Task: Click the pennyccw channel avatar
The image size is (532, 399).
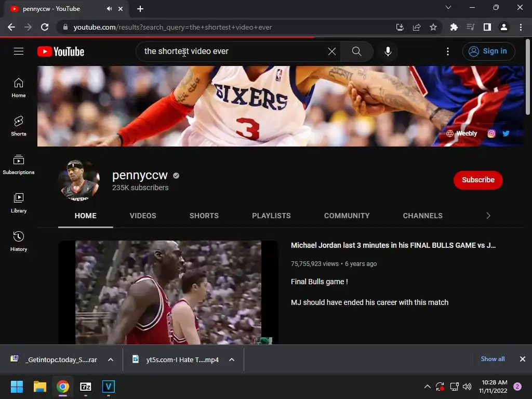Action: click(79, 180)
